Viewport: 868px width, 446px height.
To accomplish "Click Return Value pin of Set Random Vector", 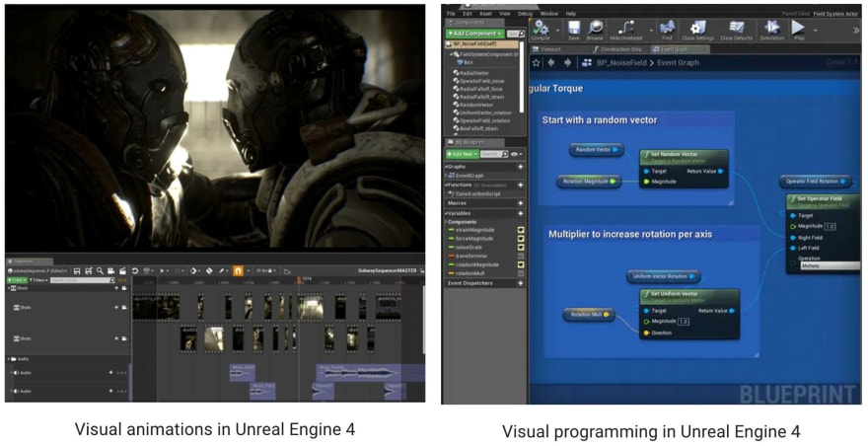I will pos(720,172).
